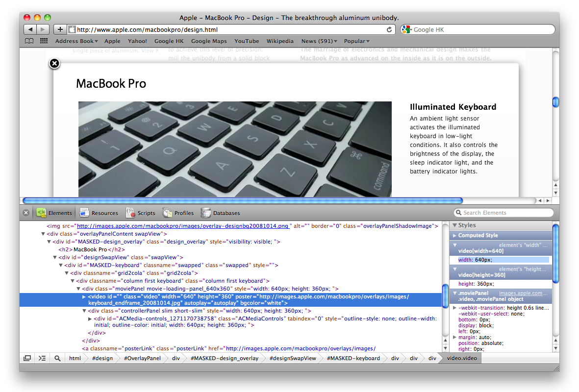The image size is (579, 392).
Task: Select the element-search magnifier tool
Action: tap(57, 358)
